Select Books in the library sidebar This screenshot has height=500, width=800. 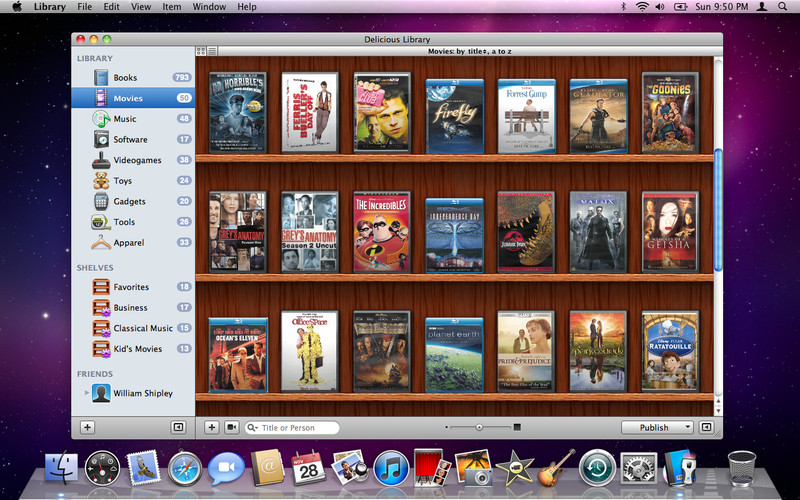(x=125, y=77)
